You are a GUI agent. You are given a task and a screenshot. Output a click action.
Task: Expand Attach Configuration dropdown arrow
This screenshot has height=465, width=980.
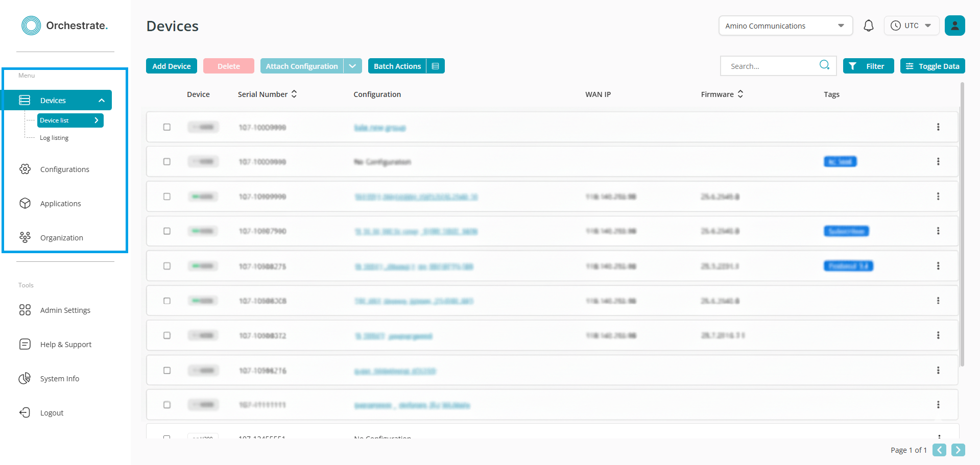click(352, 66)
